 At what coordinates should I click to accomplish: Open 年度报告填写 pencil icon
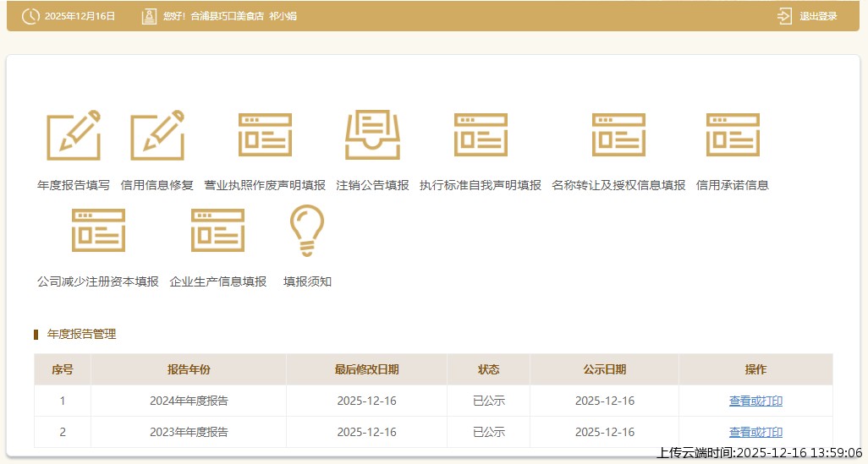pos(73,135)
